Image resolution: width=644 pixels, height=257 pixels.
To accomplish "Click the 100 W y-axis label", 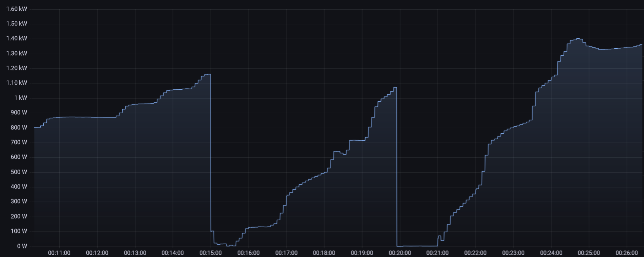I will [19, 231].
